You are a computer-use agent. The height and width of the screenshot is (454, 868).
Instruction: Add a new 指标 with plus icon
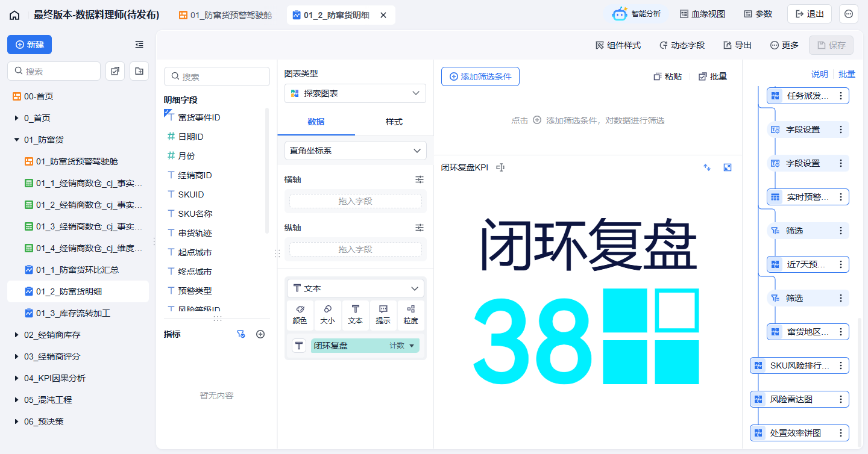(x=260, y=334)
